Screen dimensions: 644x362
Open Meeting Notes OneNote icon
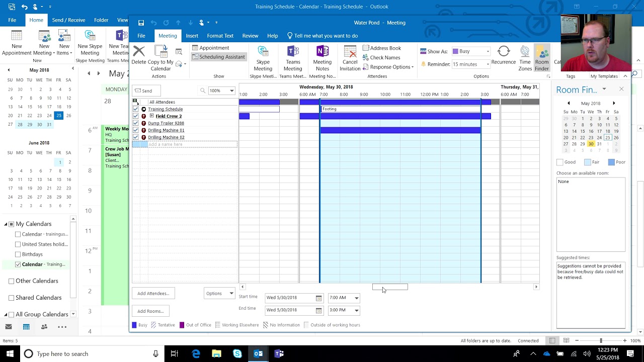coord(323,59)
